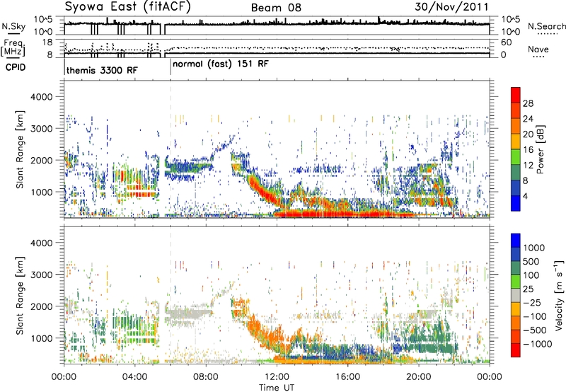Click the 'Freq. [MHz]' axis label

coord(13,47)
